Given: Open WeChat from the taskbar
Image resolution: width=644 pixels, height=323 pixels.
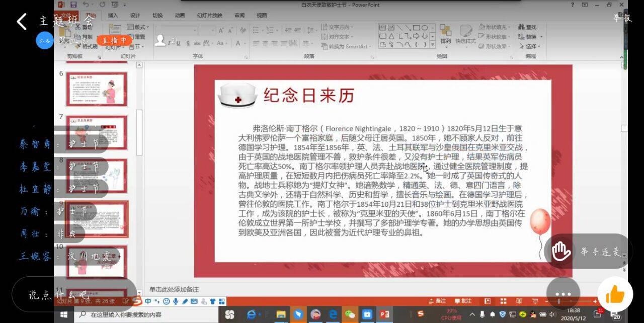Looking at the screenshot, I should (x=350, y=314).
